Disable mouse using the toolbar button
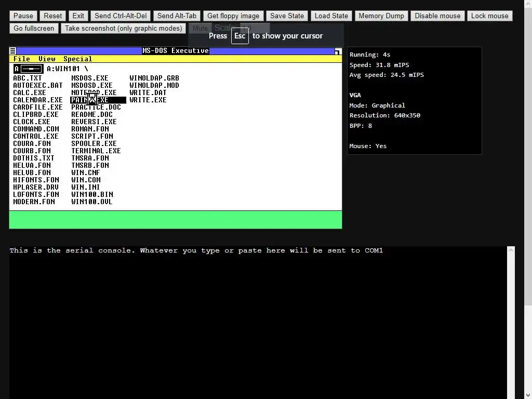Screen dimensions: 532x399 [x=437, y=16]
